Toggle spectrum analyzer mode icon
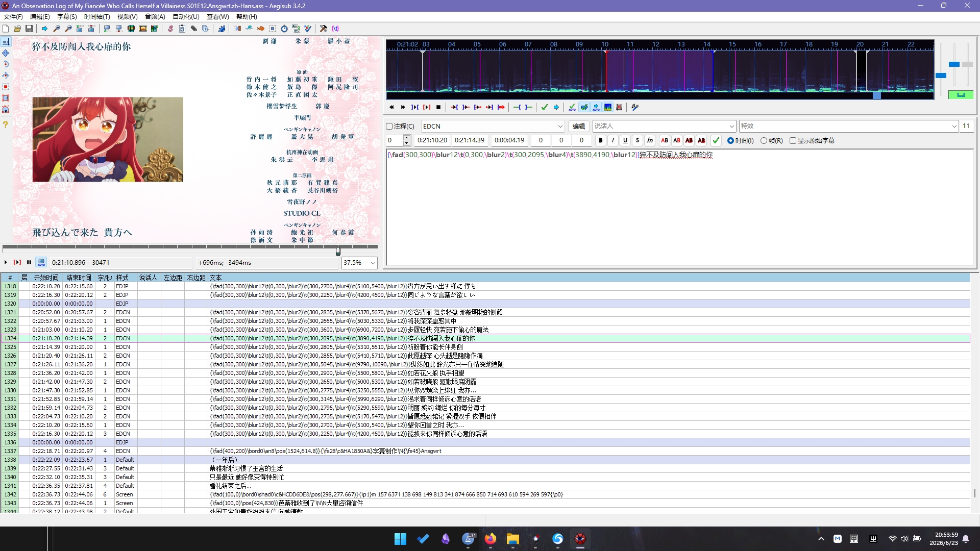980x551 pixels. (608, 107)
